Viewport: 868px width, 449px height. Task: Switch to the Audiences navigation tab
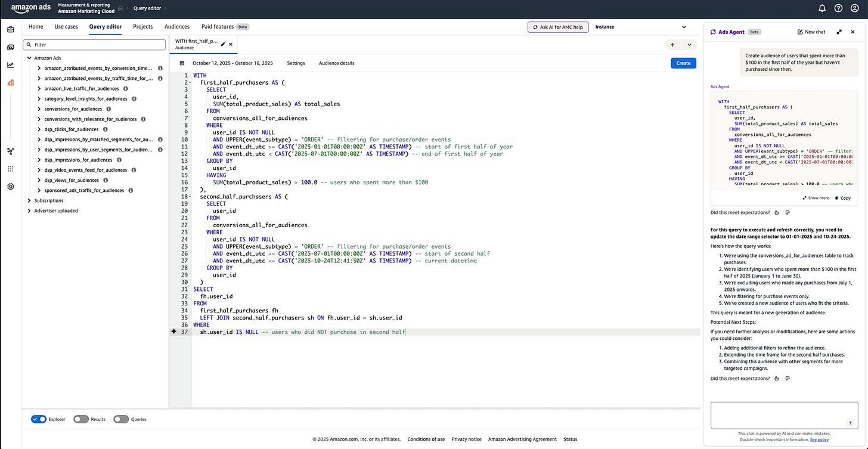tap(176, 27)
